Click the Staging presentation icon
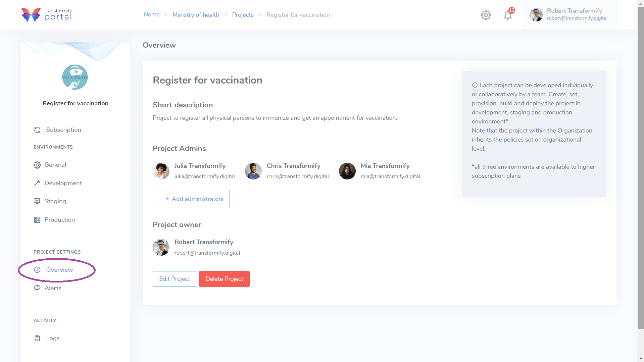The height and width of the screenshot is (362, 644). click(x=37, y=201)
